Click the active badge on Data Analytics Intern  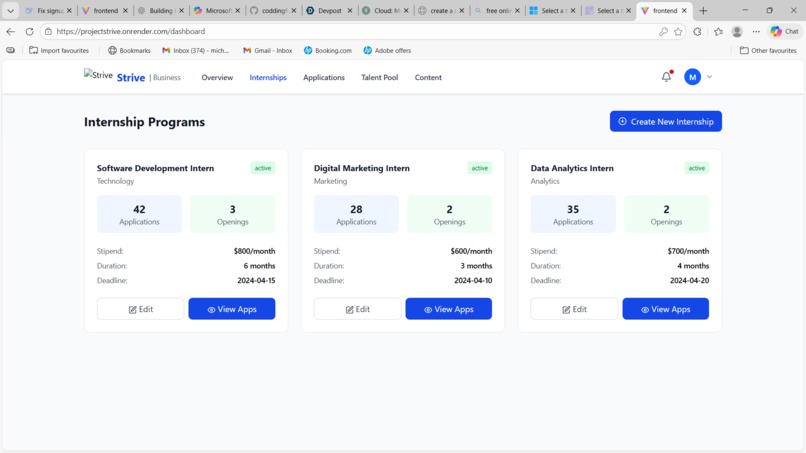(697, 168)
